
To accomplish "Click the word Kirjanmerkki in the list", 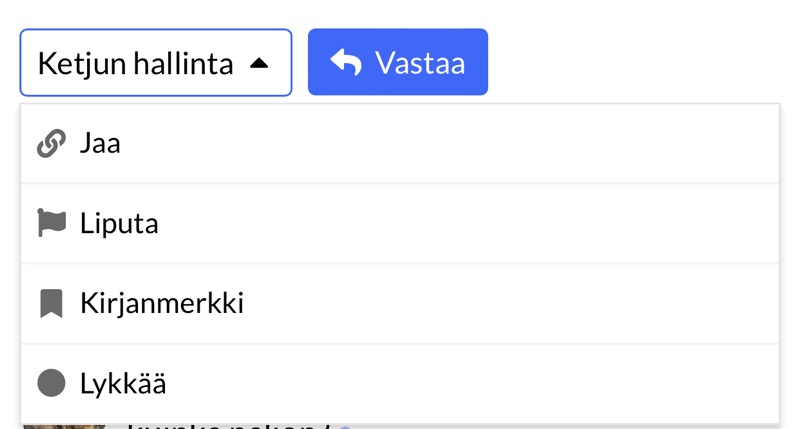I will (162, 303).
